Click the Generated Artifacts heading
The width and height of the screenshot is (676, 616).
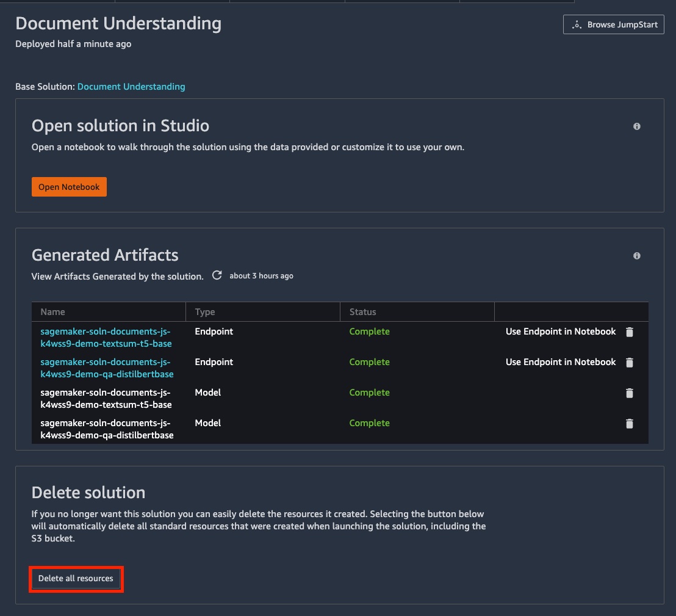[x=105, y=255]
